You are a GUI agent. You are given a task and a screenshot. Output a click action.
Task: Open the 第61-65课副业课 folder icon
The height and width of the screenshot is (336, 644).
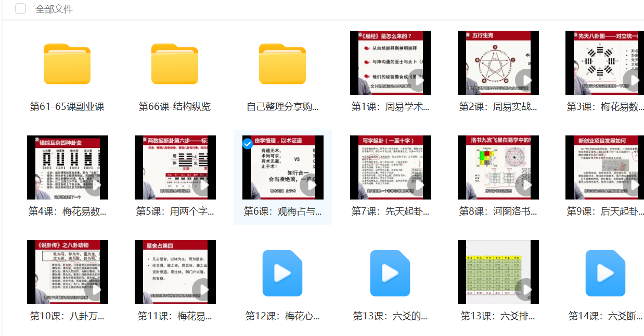67,64
